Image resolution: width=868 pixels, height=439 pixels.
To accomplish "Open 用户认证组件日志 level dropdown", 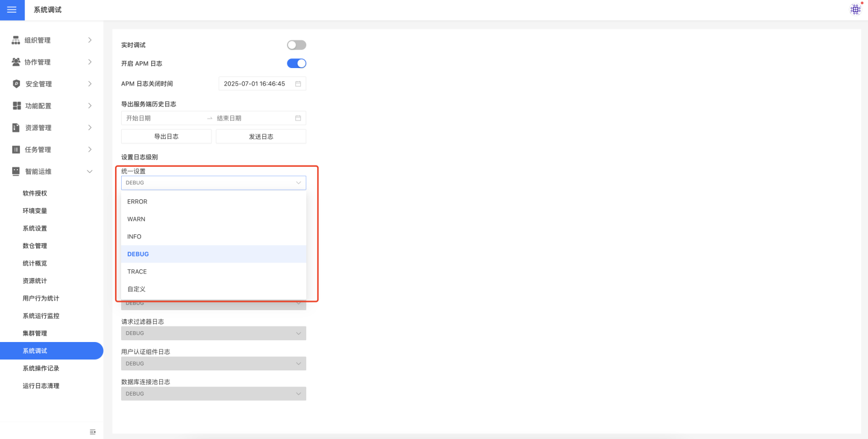I will point(213,363).
